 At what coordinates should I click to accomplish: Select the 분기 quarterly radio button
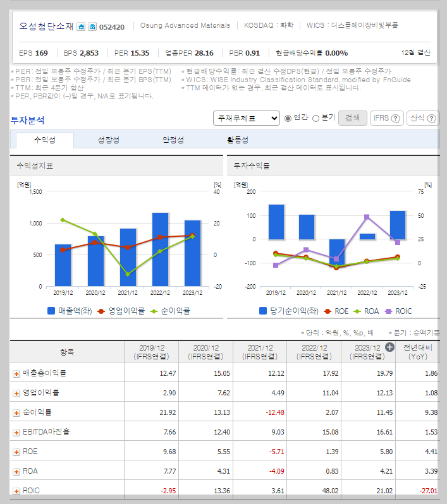(315, 118)
